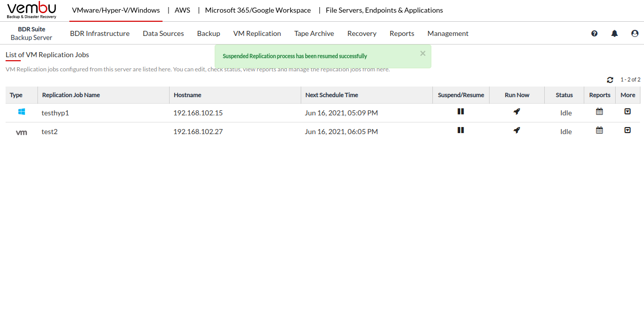Switch to Microsoft 365/Google Workspace tab
This screenshot has height=333, width=644.
click(x=258, y=10)
